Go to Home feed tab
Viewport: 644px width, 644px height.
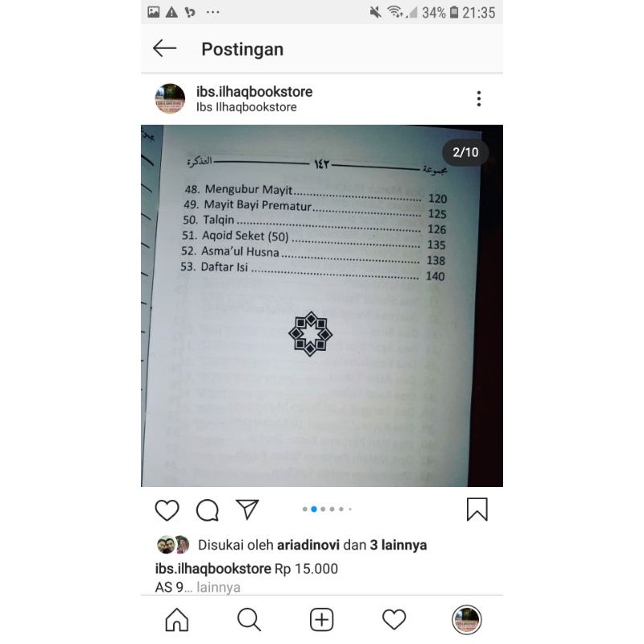coord(176,619)
